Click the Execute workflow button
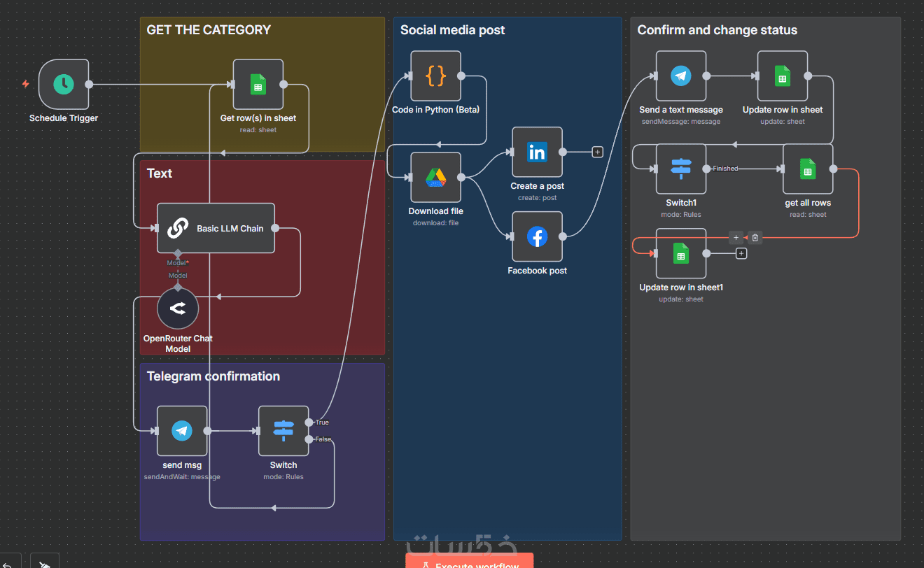The height and width of the screenshot is (568, 924). coord(470,560)
